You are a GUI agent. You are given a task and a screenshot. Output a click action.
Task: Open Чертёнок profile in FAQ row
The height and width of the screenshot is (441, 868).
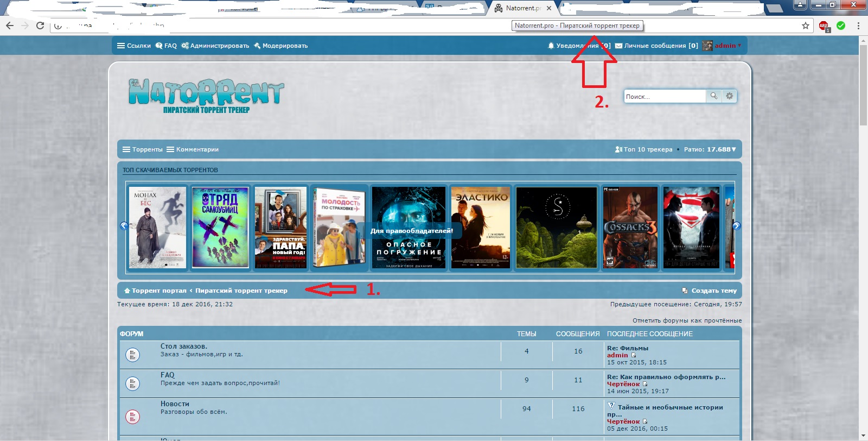(x=623, y=384)
